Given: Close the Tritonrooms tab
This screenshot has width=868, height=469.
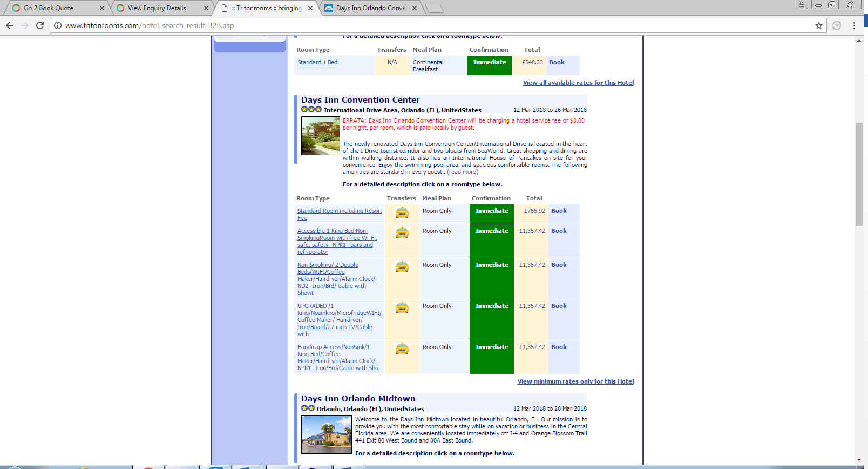Looking at the screenshot, I should 310,8.
